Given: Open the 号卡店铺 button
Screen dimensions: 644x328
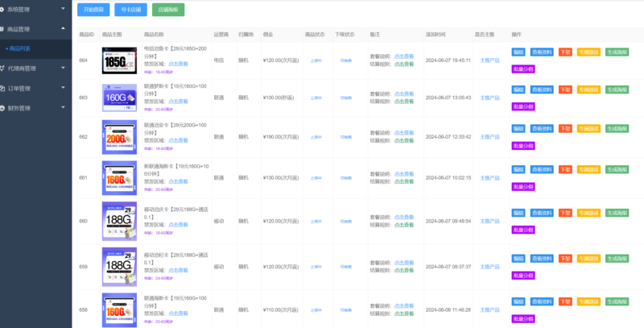Looking at the screenshot, I should point(130,10).
